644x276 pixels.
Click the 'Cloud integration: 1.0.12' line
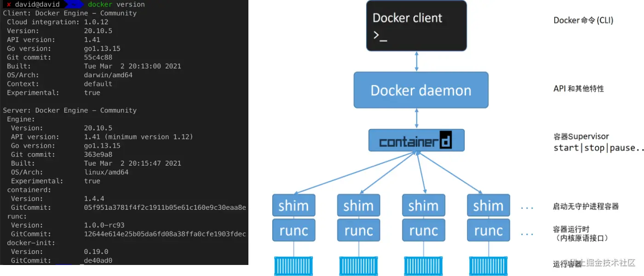tap(57, 22)
